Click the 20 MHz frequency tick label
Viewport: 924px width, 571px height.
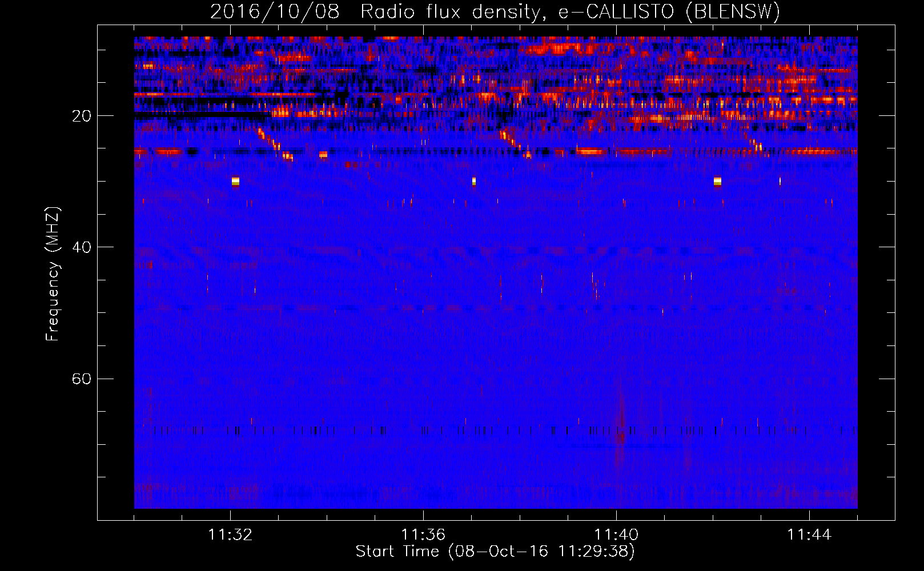click(82, 116)
